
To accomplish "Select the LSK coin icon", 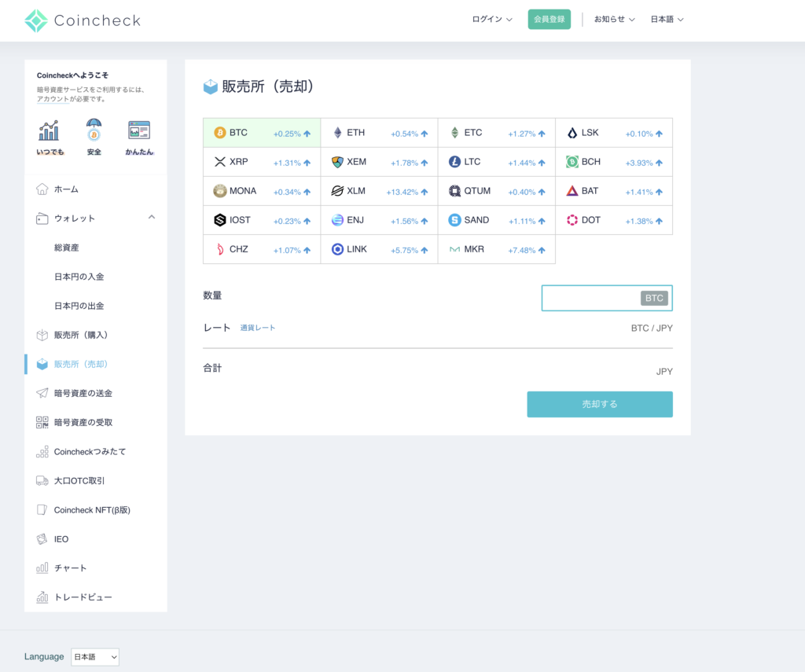I will [572, 133].
